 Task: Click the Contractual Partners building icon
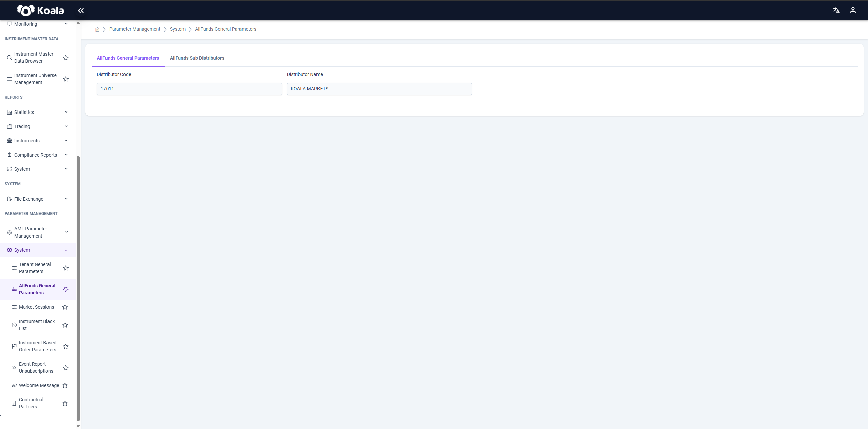pos(14,403)
